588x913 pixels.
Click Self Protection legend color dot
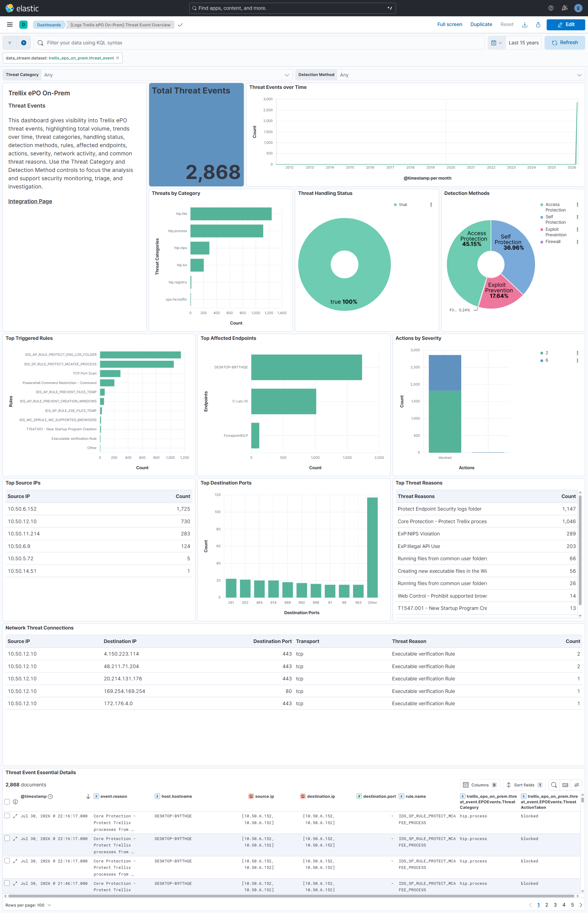[x=541, y=217]
